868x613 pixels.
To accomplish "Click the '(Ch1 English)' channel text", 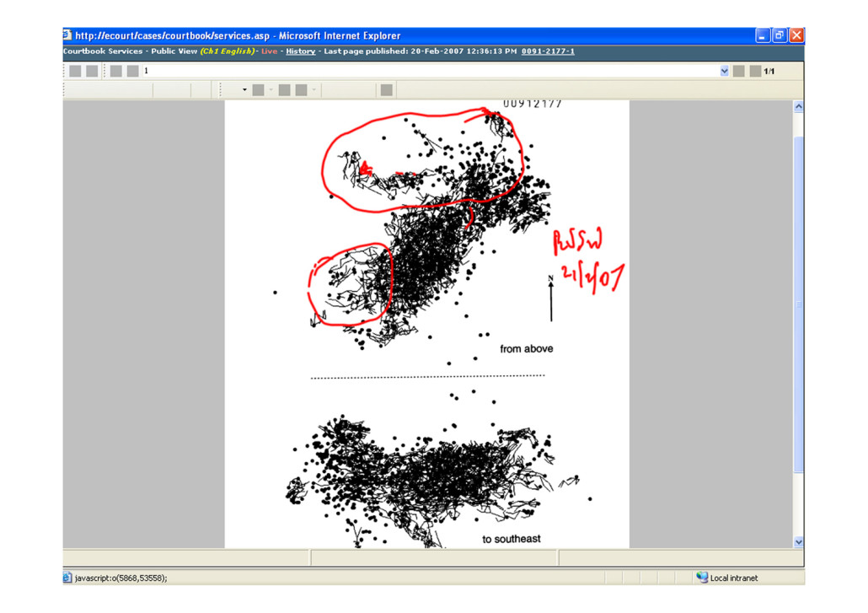I will 228,51.
